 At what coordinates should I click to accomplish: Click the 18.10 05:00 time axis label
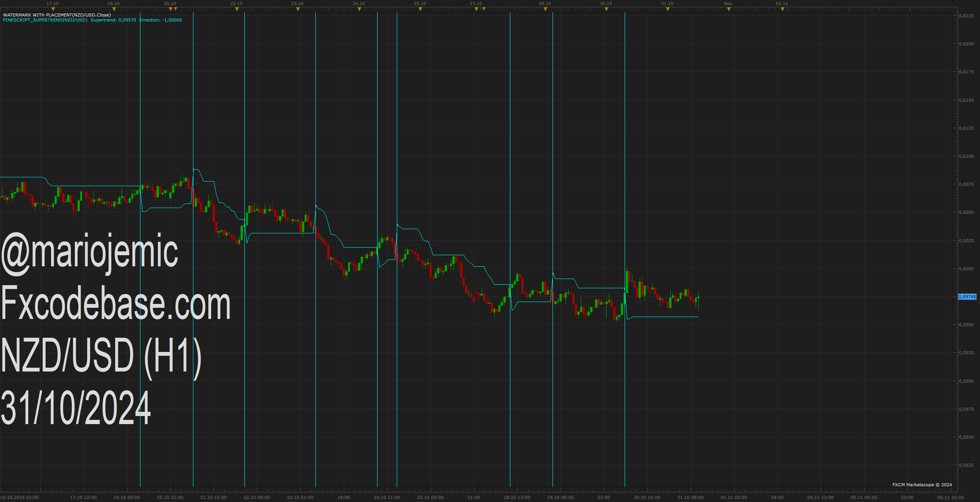127,497
